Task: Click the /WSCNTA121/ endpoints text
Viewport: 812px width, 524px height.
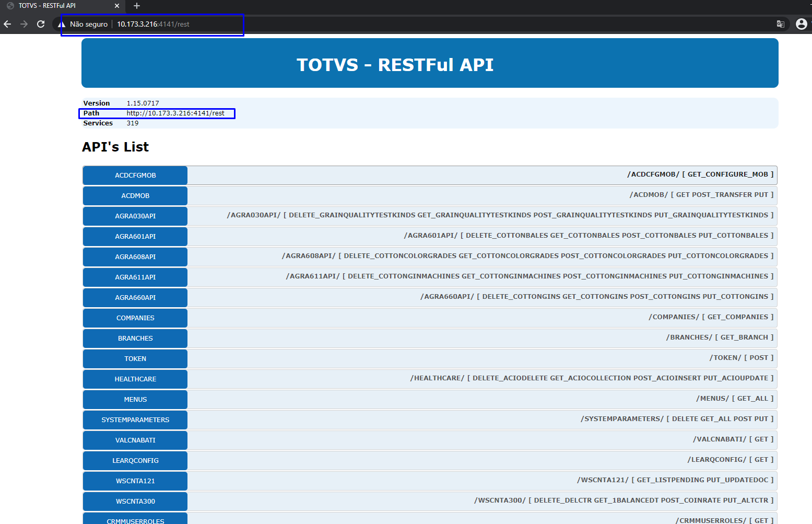Action: [x=675, y=480]
